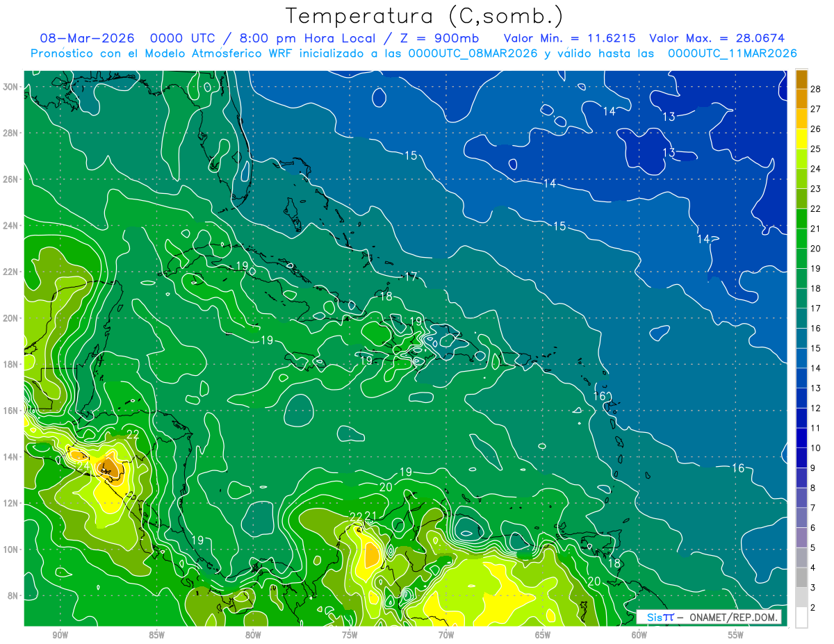Click the "24N" latitude label
This screenshot has height=644, width=834.
(12, 226)
